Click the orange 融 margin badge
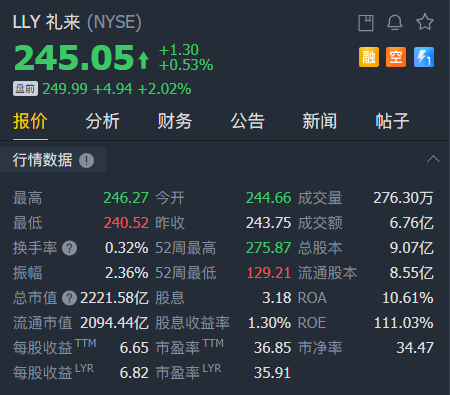This screenshot has height=395, width=450. (x=369, y=57)
